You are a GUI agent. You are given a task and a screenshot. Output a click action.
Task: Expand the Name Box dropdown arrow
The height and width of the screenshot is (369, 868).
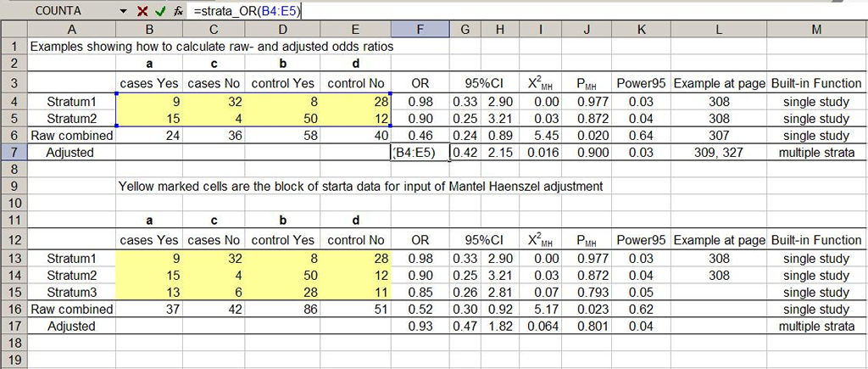tap(124, 11)
